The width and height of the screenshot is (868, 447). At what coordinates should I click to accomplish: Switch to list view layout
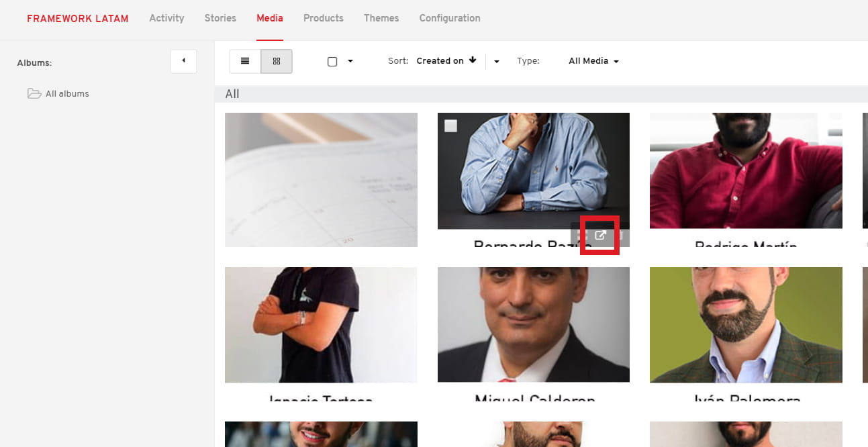tap(245, 61)
